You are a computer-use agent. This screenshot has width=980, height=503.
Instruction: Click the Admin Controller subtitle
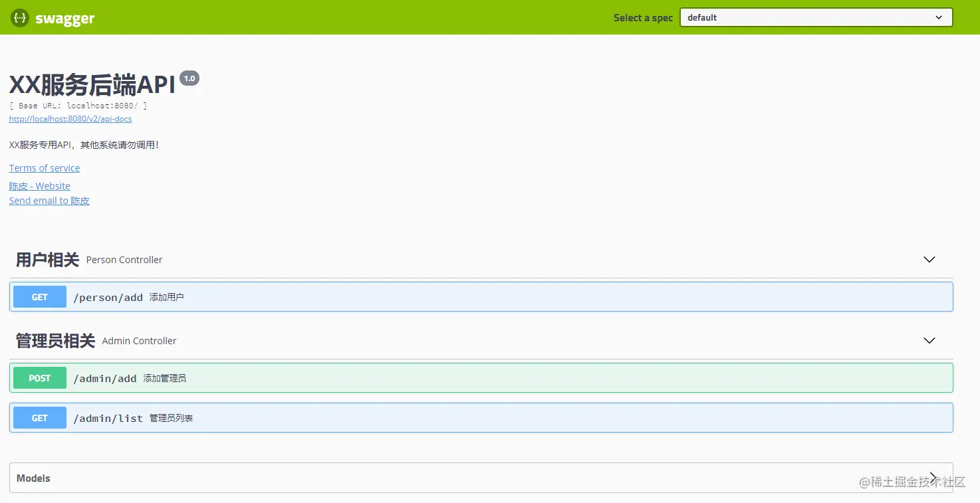[139, 341]
